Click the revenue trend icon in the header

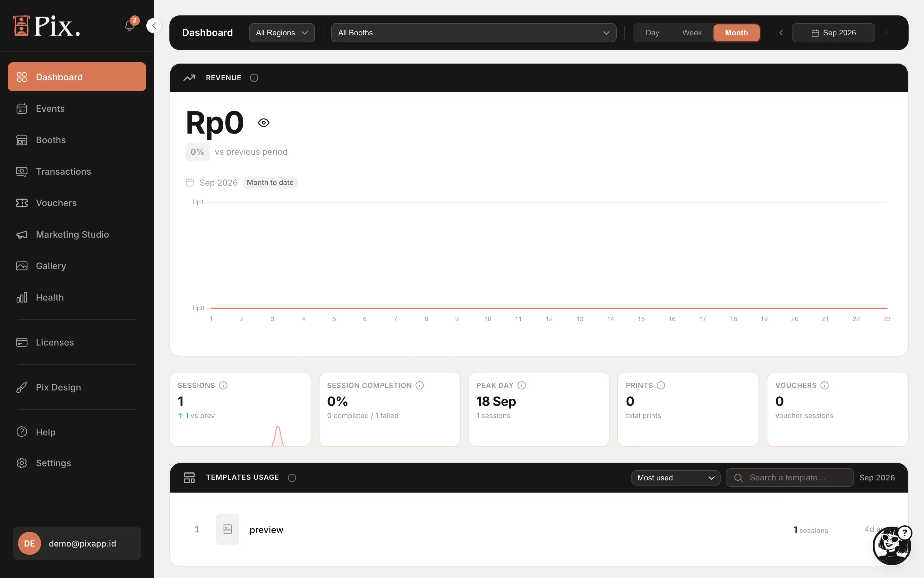click(189, 78)
